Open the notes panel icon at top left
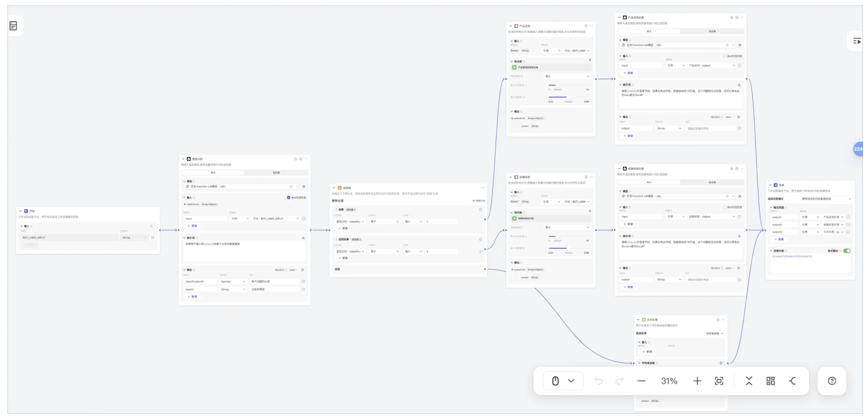868x418 pixels. pyautogui.click(x=14, y=26)
